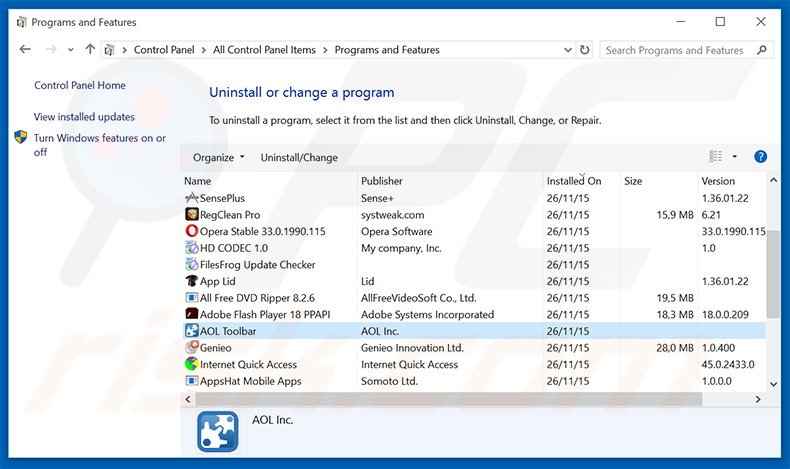The image size is (790, 469).
Task: Open Control Panel Home link
Action: click(80, 85)
